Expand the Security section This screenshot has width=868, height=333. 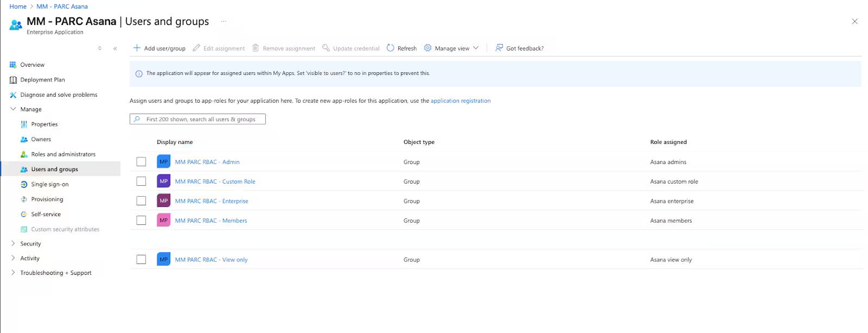click(x=13, y=243)
